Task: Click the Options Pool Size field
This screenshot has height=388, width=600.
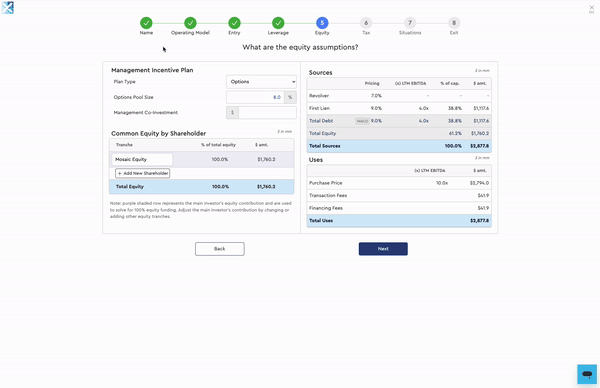Action: click(x=255, y=97)
